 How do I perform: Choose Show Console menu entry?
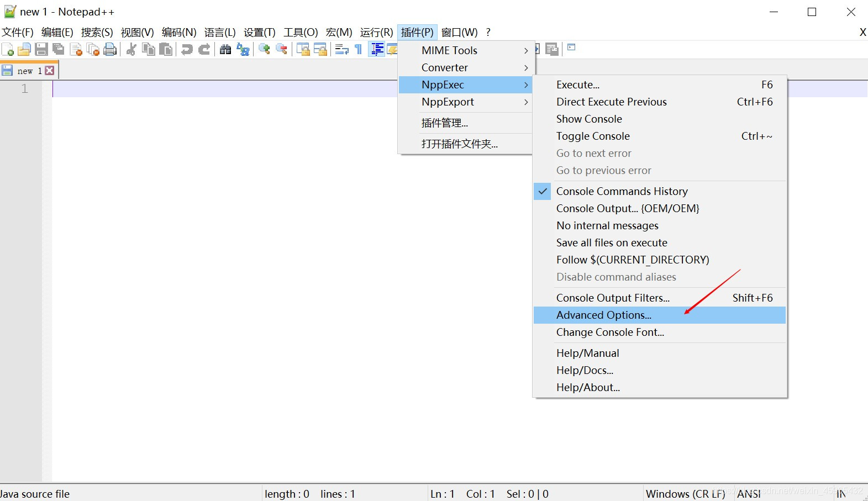coord(660,119)
